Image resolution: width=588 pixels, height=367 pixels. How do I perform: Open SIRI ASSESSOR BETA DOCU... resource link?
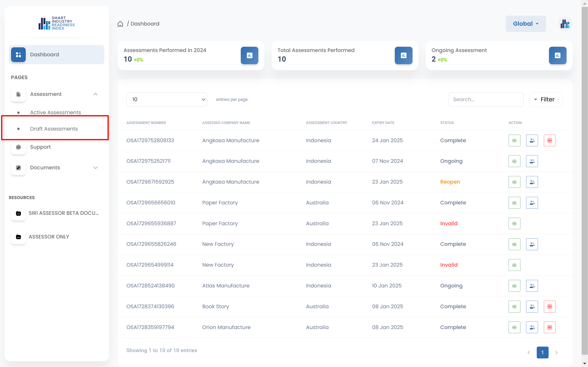tap(64, 213)
